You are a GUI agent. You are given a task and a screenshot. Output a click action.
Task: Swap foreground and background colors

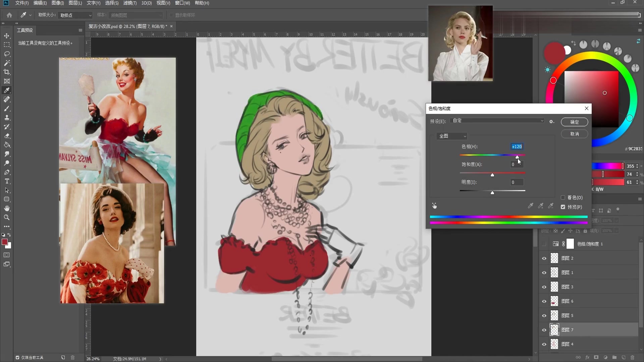coord(9,235)
